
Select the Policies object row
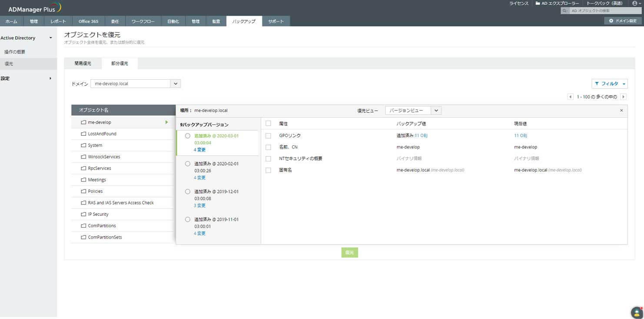click(x=123, y=191)
